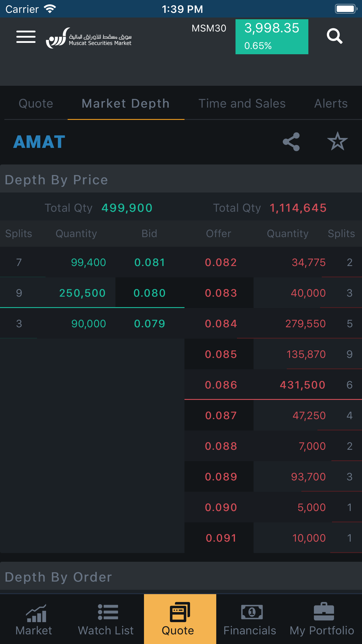362x644 pixels.
Task: Open the Watch List bottom tab
Action: [x=106, y=619]
